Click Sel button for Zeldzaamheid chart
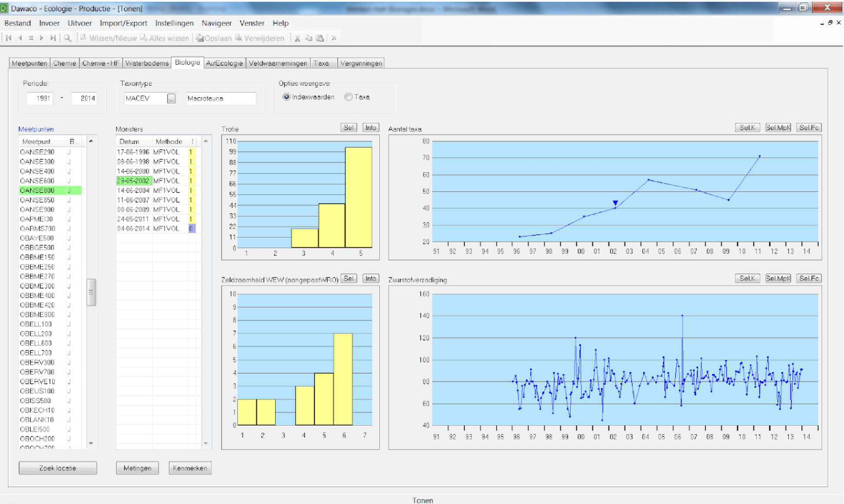Viewport: 844px width, 504px height. pos(349,279)
